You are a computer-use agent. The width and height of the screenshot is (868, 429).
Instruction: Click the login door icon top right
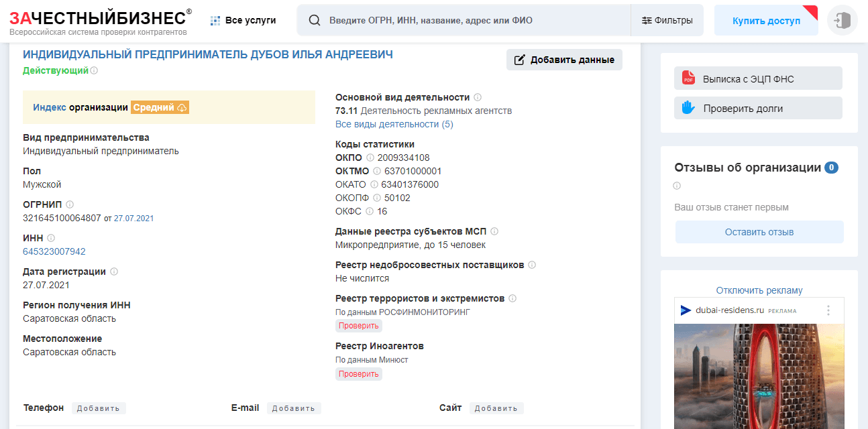tap(842, 21)
